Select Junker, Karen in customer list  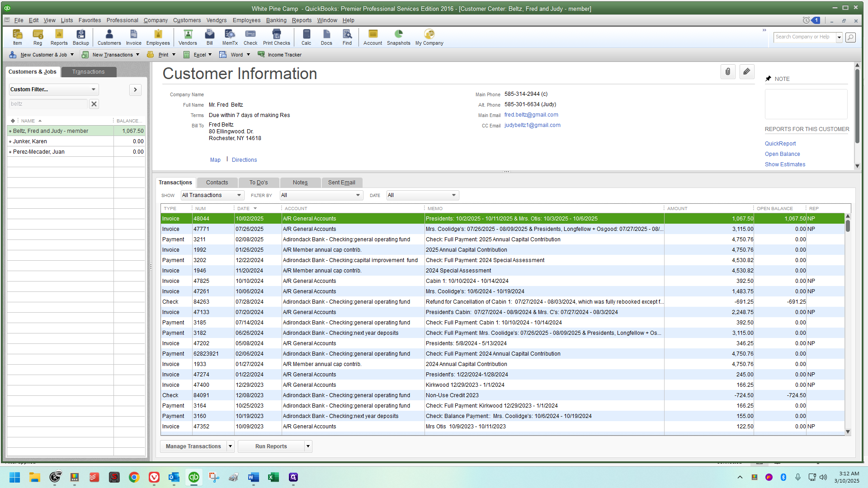coord(30,141)
